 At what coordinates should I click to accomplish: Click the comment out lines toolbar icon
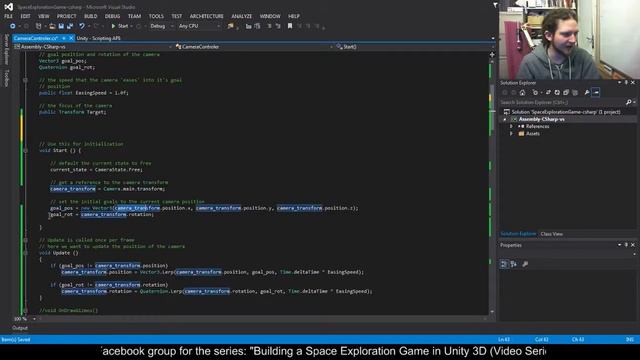tap(269, 26)
